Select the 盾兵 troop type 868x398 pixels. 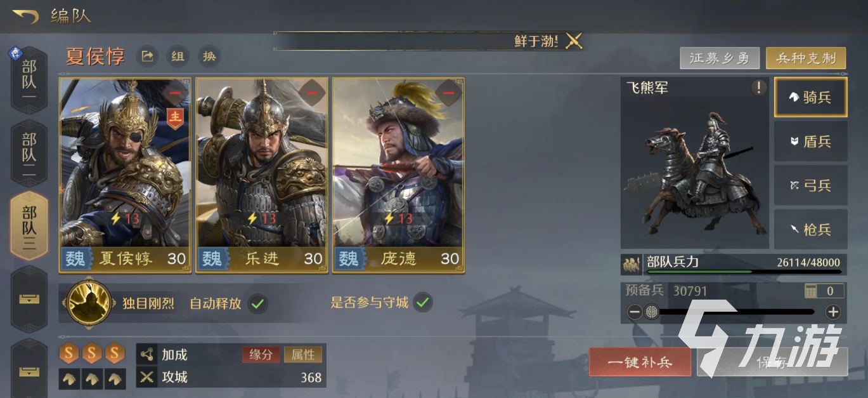point(811,142)
